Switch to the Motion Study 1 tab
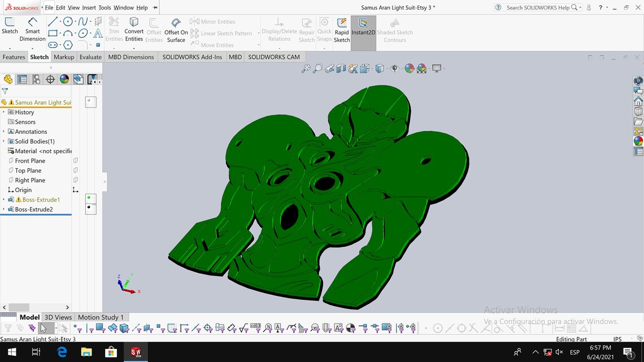Image resolution: width=644 pixels, height=362 pixels. point(101,317)
